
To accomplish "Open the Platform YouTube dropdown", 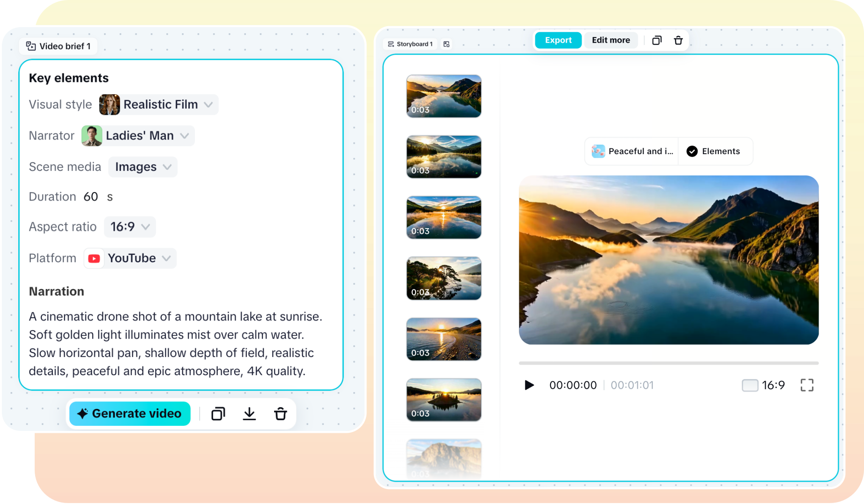I will [129, 258].
